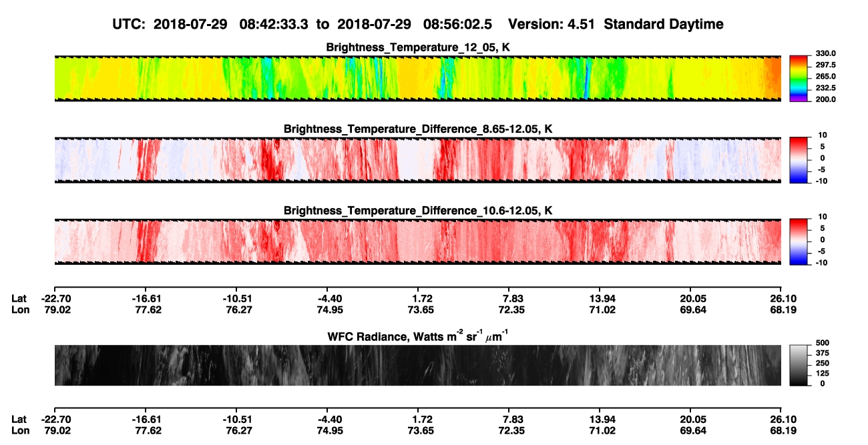Click the '-10' tick of the 10.6-12.05 colorbar

click(x=822, y=263)
